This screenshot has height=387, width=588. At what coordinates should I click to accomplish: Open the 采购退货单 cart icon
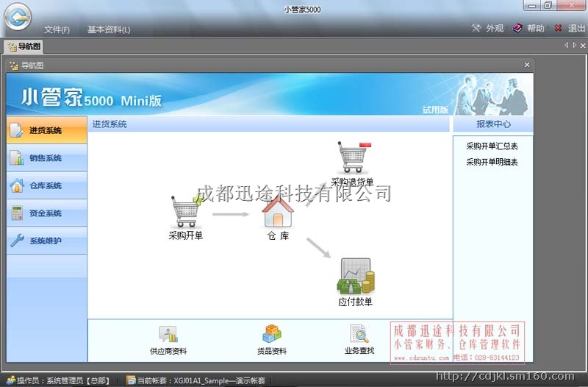352,158
